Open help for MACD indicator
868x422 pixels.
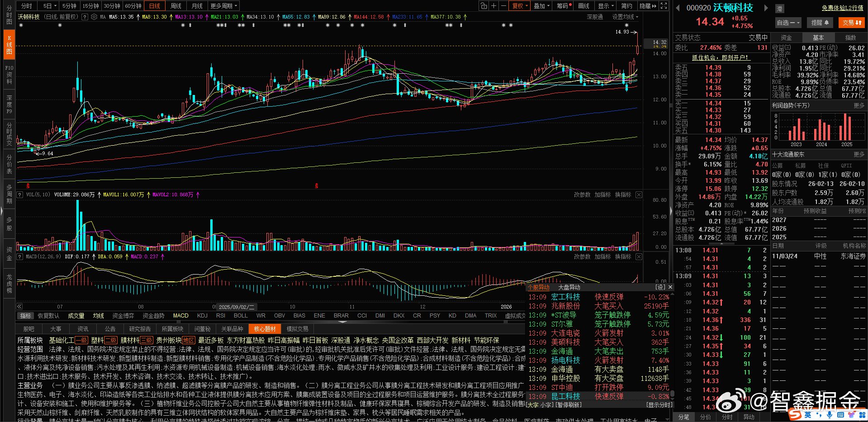[20, 256]
